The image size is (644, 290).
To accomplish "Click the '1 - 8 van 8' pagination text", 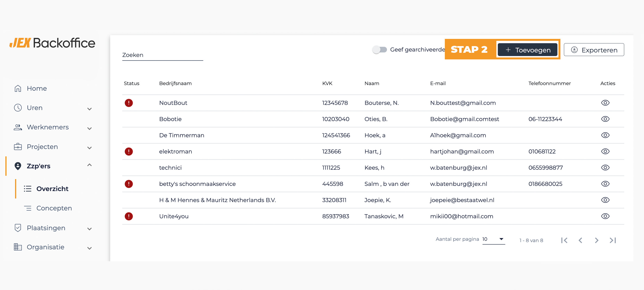I will [x=531, y=240].
